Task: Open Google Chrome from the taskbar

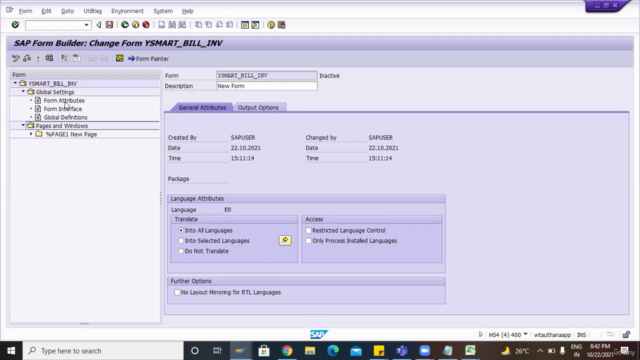Action: (287, 351)
